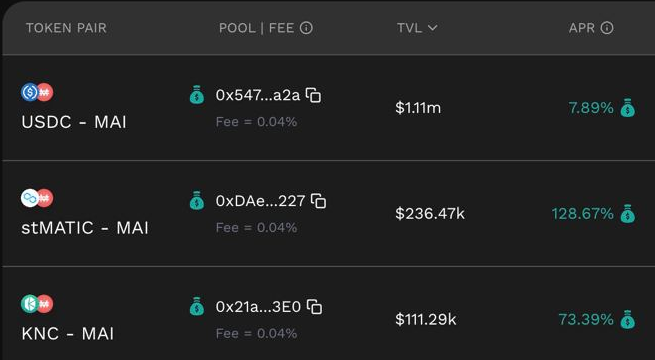Click farm money bag left of 0xDAe...227
Image resolution: width=655 pixels, height=360 pixels.
coord(197,200)
